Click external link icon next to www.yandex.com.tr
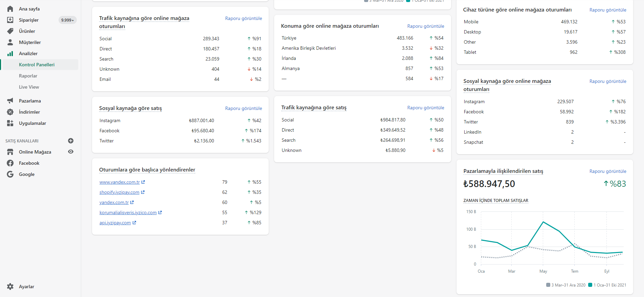Screen dimensions: 644x297 tap(143, 182)
